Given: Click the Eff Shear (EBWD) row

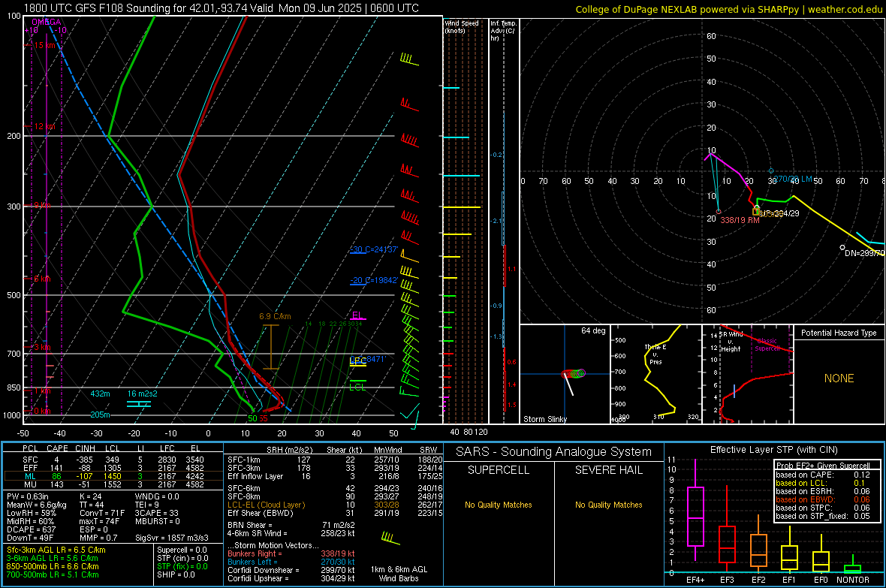Looking at the screenshot, I should pos(335,513).
